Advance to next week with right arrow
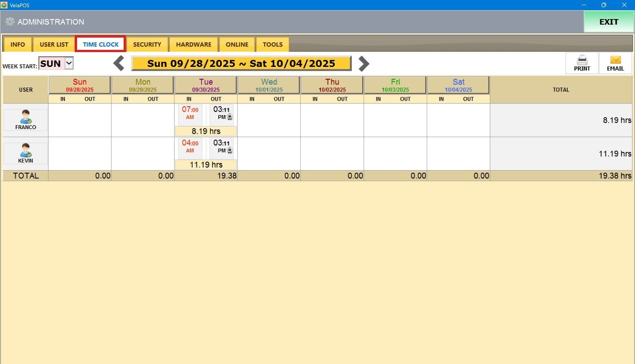Screen dimensions: 635x364 tap(364, 63)
